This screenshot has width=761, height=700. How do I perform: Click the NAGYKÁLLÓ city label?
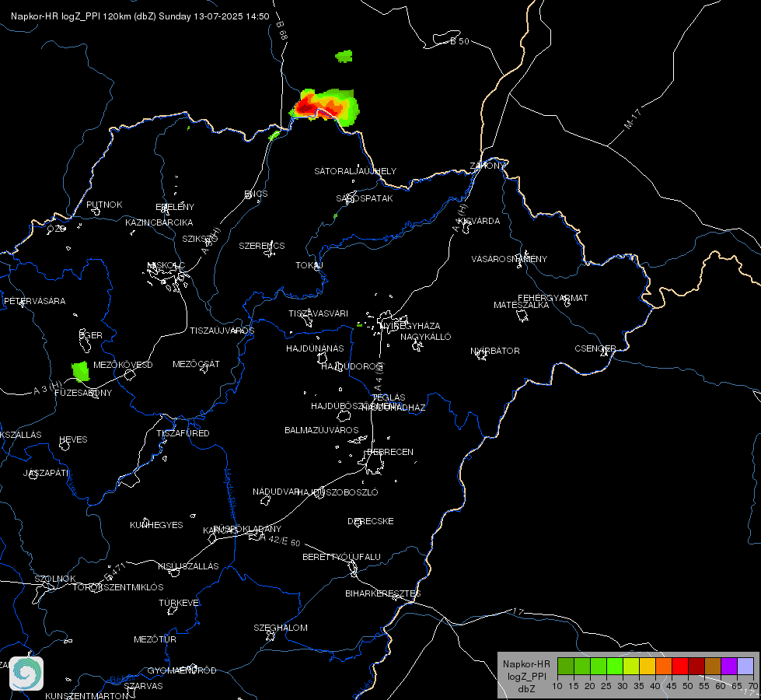pos(426,337)
